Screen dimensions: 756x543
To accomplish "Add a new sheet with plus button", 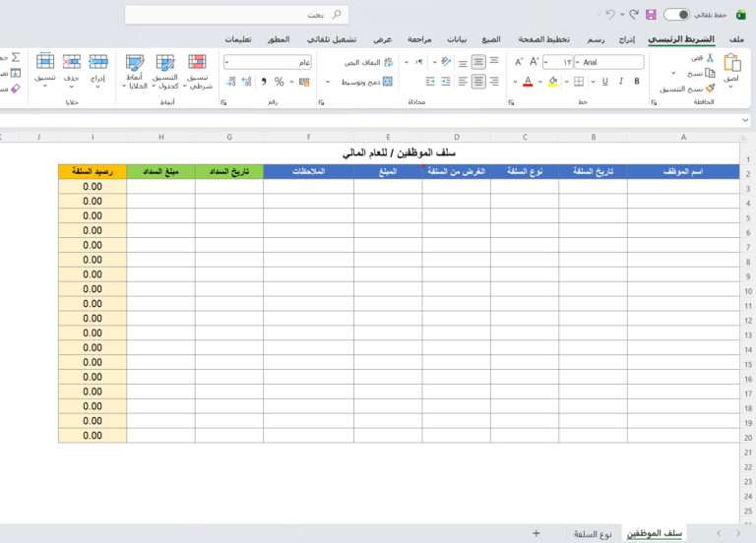I will [535, 533].
